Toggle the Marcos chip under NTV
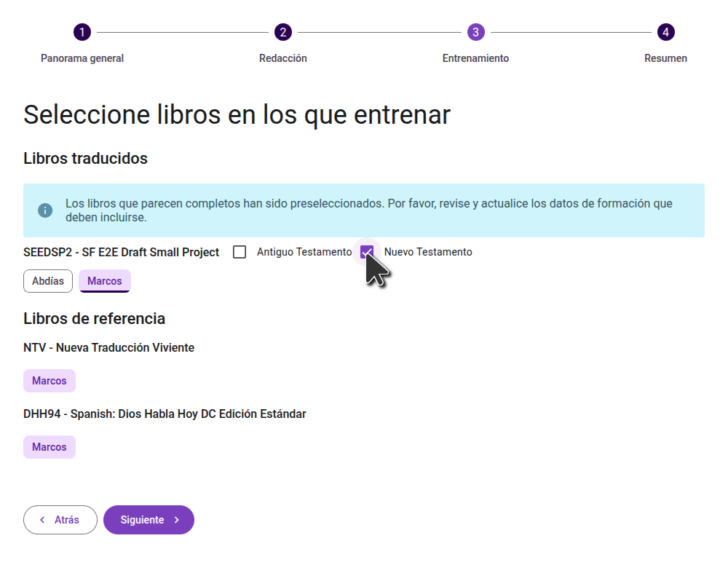Image resolution: width=728 pixels, height=565 pixels. [50, 381]
